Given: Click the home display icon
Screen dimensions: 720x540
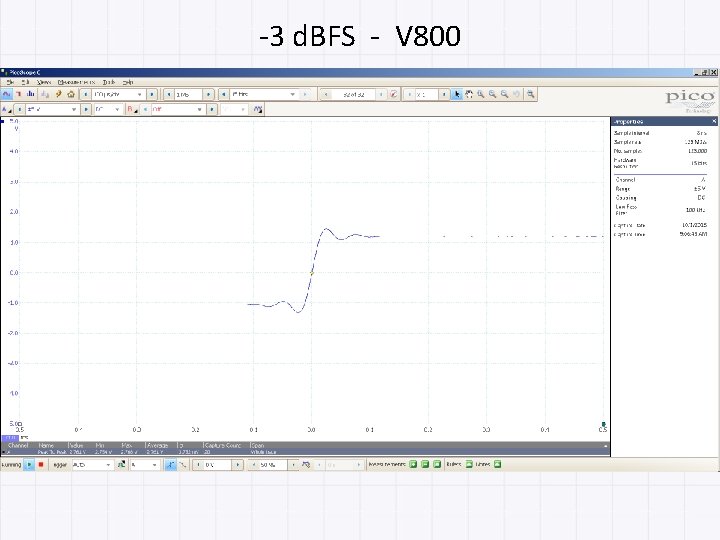Looking at the screenshot, I should point(71,94).
